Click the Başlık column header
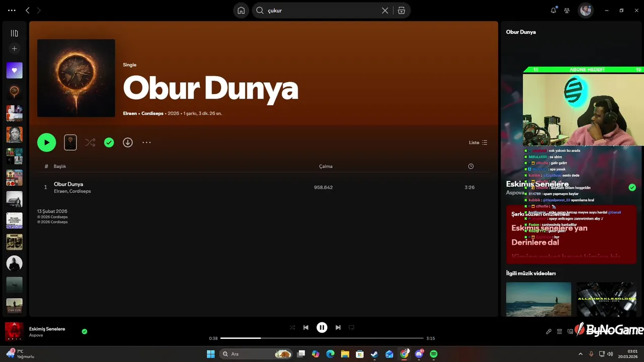The height and width of the screenshot is (362, 644). (x=60, y=166)
